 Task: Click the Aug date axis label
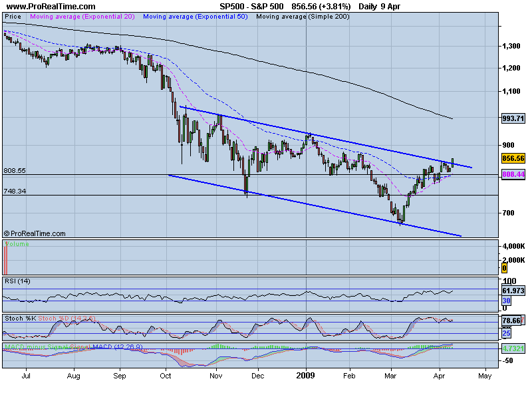[x=74, y=376]
